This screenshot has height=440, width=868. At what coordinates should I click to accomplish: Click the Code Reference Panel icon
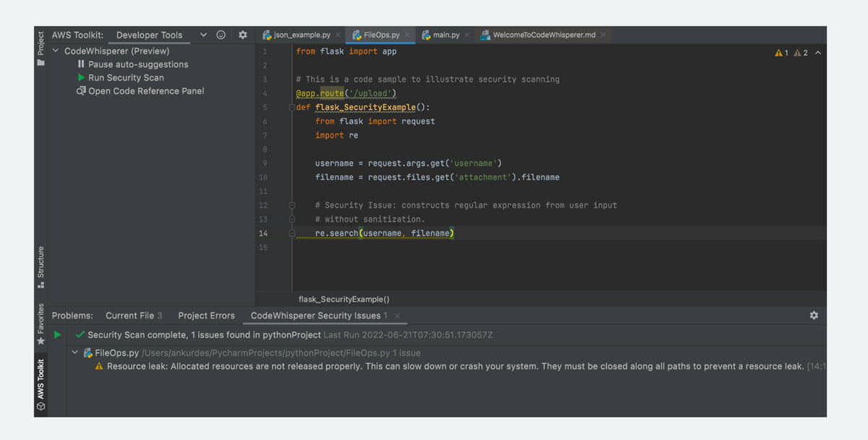point(81,91)
